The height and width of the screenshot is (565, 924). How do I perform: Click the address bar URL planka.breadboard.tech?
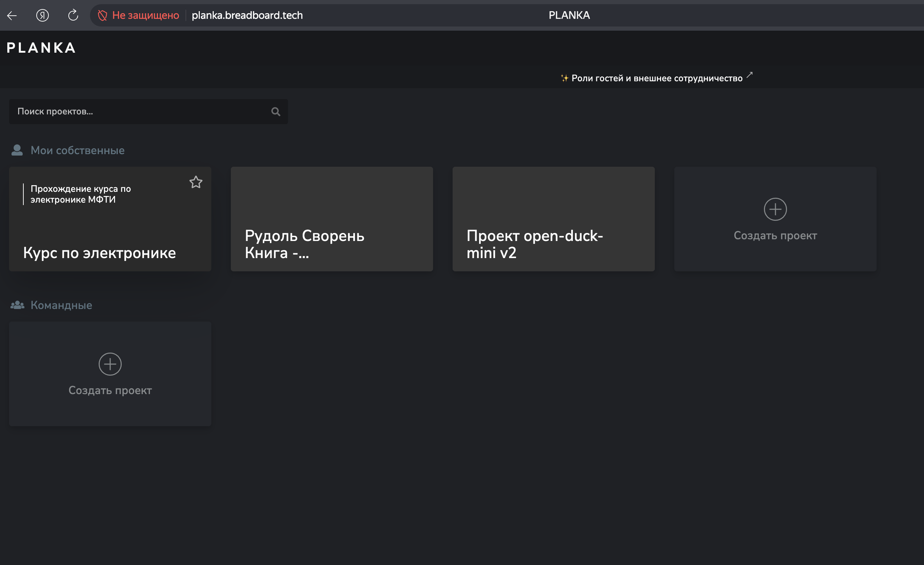click(247, 15)
